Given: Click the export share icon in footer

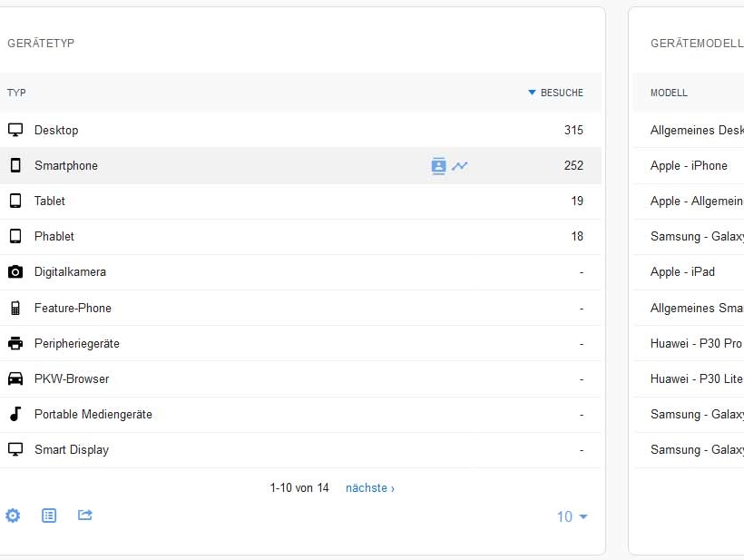Looking at the screenshot, I should [x=85, y=516].
